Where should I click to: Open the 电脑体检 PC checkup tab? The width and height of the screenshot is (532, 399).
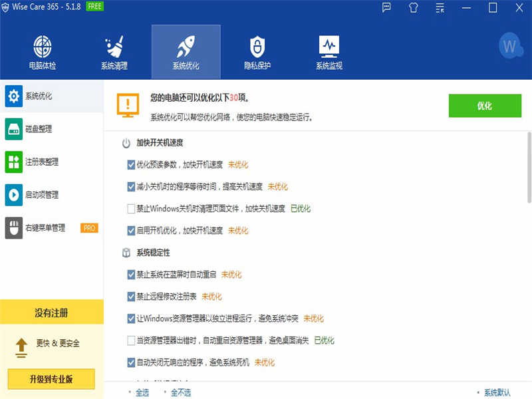click(x=43, y=52)
